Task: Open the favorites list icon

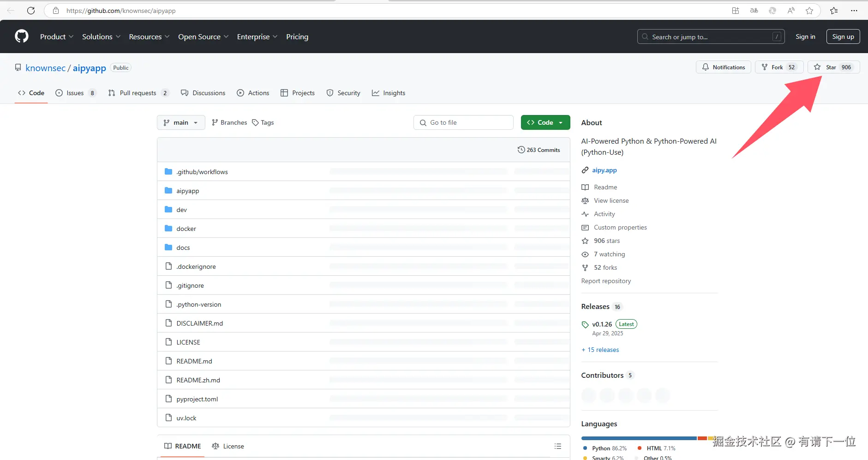Action: click(834, 11)
